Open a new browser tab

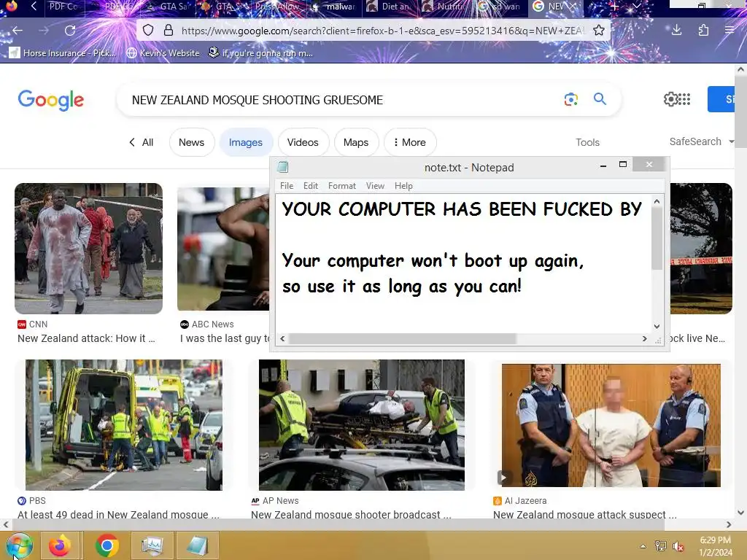point(614,6)
